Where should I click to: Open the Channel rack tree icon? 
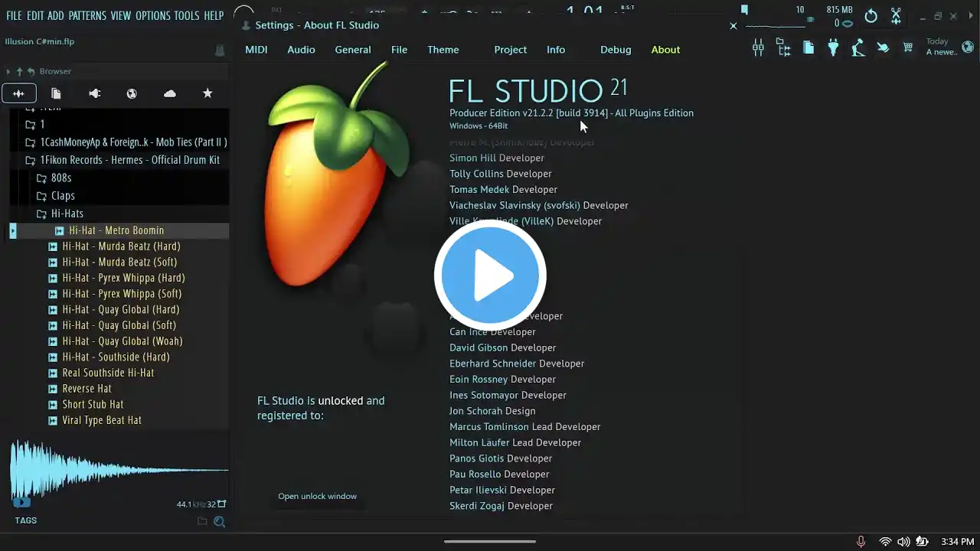pos(783,48)
